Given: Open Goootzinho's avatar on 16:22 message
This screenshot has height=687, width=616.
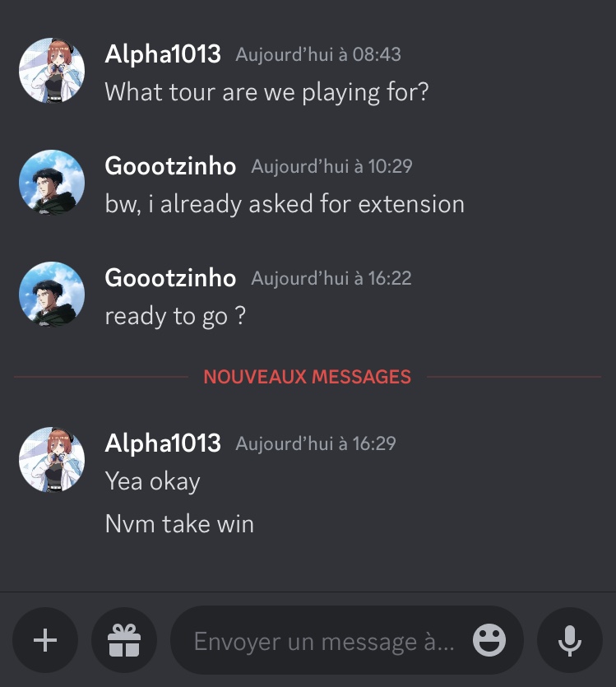Looking at the screenshot, I should [52, 295].
